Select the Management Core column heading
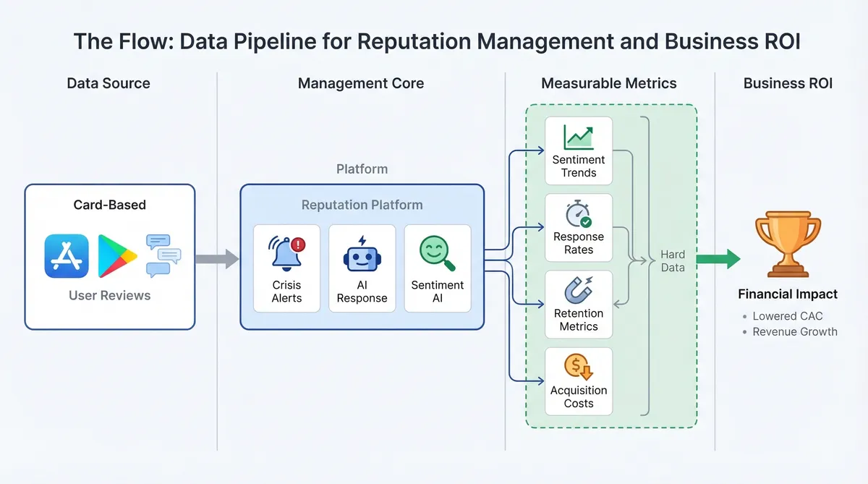 361,83
